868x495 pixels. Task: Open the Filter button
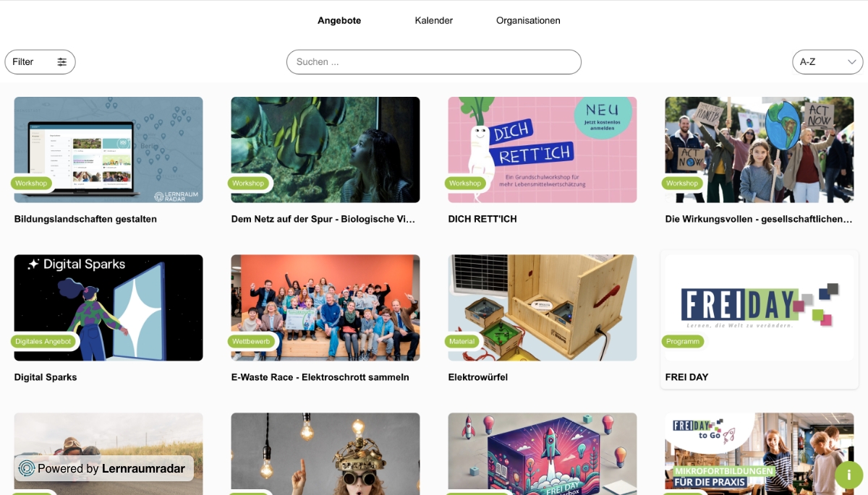pos(40,62)
